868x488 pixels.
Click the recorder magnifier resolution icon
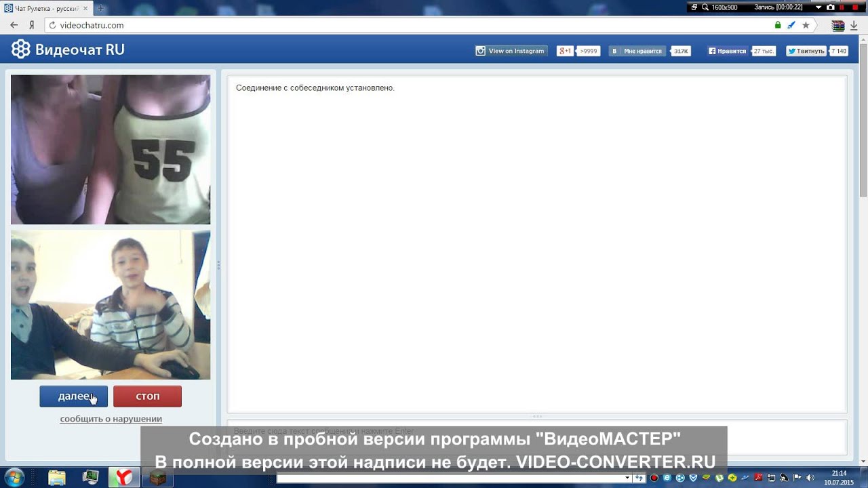point(705,7)
